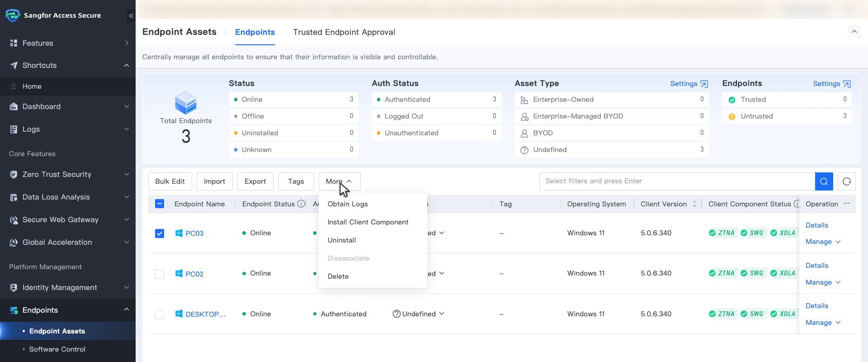Click the Total Endpoints cube icon
The height and width of the screenshot is (362, 868).
click(186, 103)
